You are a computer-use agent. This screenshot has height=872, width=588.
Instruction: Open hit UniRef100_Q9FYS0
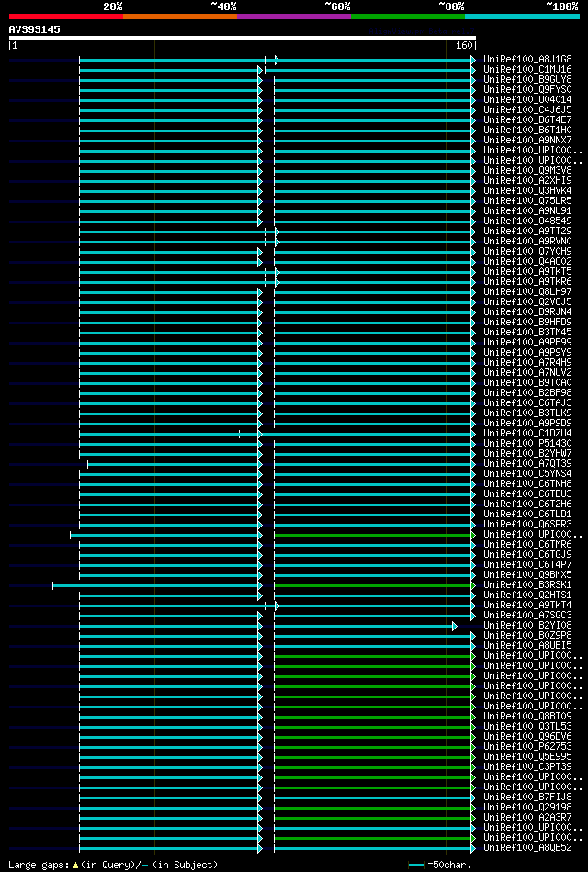coord(527,89)
